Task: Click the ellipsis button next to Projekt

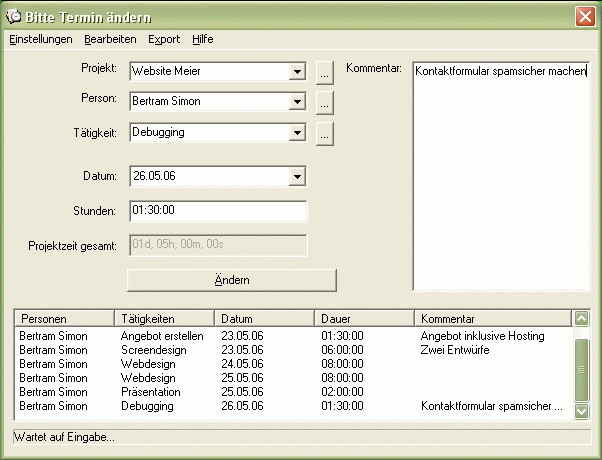Action: [x=324, y=72]
